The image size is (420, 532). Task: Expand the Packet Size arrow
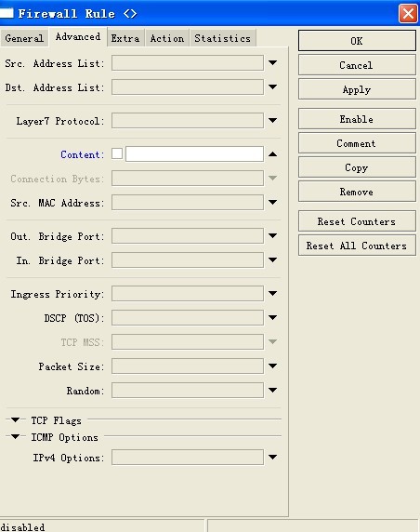(272, 366)
